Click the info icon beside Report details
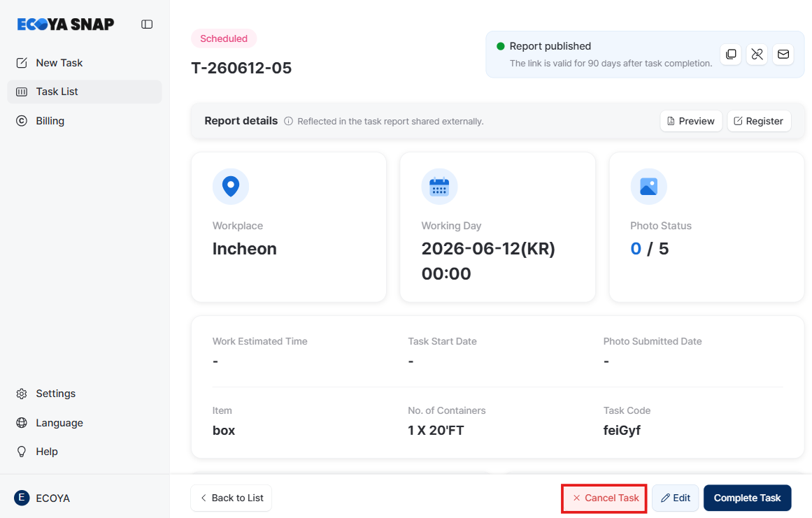This screenshot has width=812, height=518. 288,121
